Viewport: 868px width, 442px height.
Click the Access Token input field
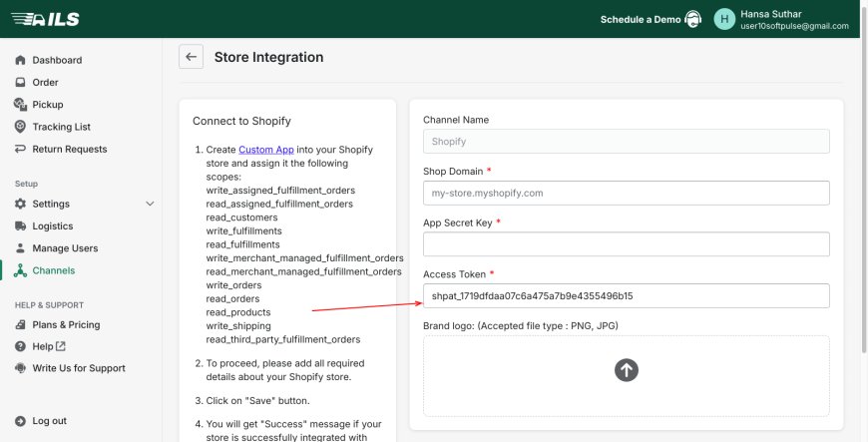[627, 295]
